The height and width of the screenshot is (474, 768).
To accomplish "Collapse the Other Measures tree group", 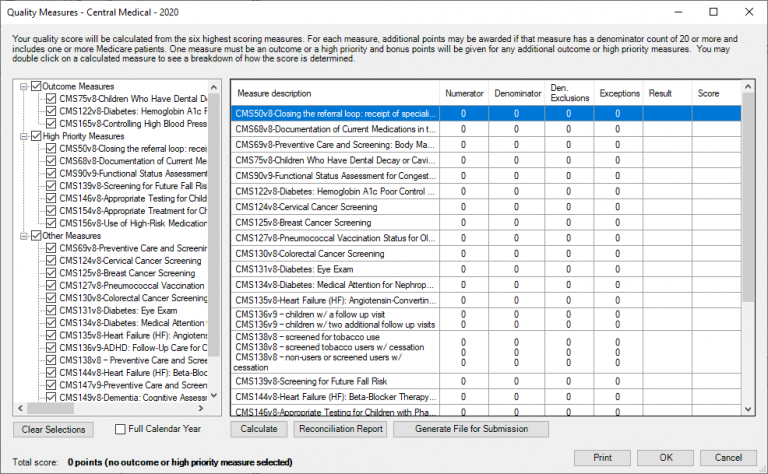I will pos(23,236).
